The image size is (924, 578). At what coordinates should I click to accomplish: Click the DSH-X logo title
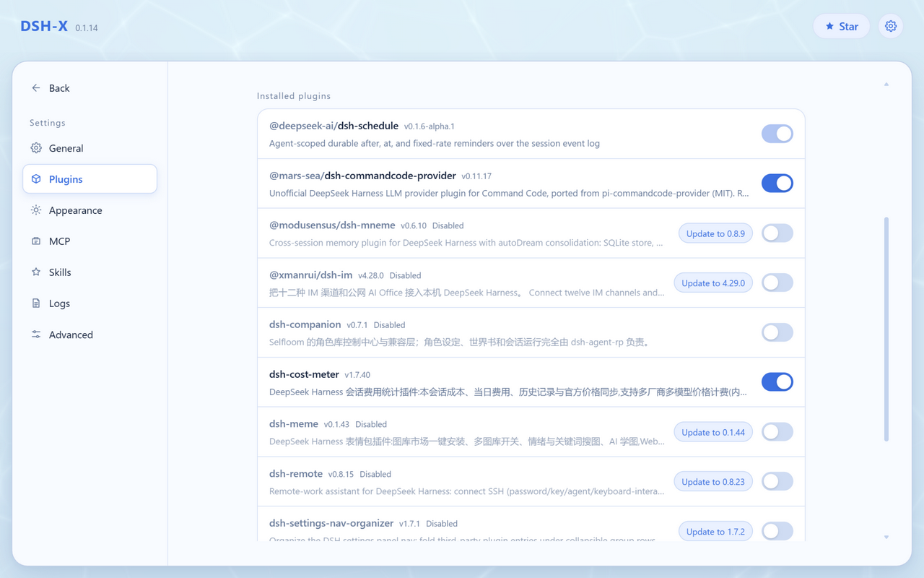44,26
